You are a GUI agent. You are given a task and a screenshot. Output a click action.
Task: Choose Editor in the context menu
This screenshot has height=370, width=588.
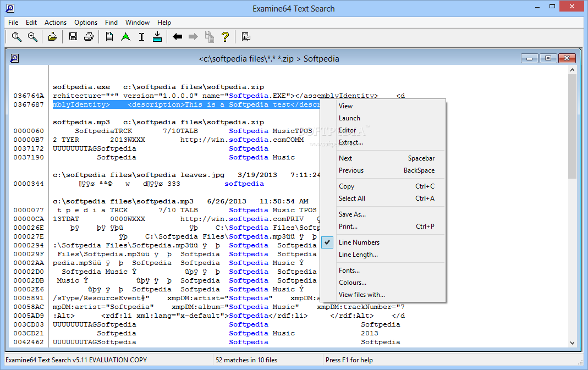point(383,130)
